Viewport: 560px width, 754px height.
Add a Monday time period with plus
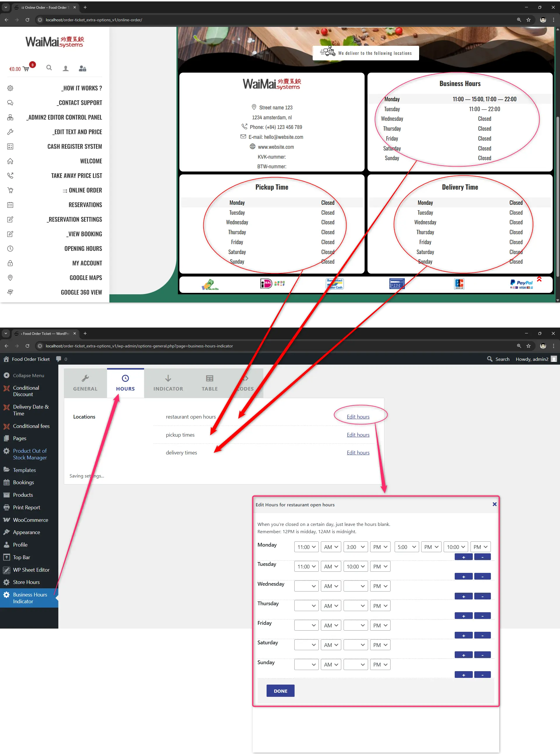coord(463,557)
